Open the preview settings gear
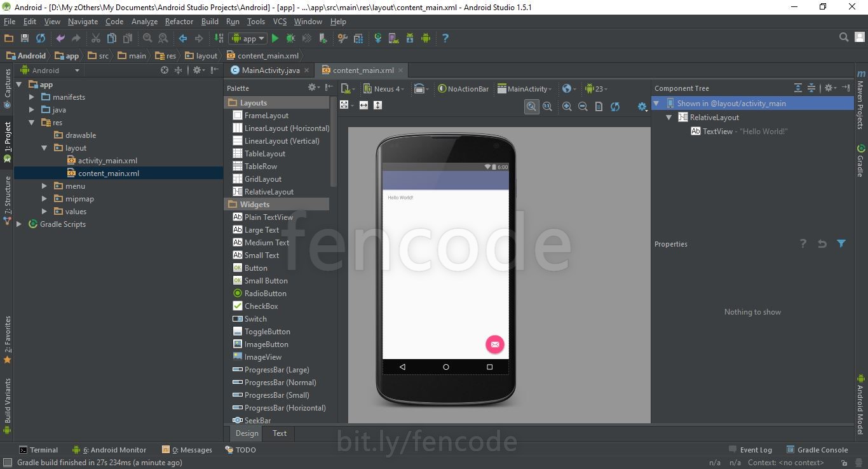 point(641,106)
